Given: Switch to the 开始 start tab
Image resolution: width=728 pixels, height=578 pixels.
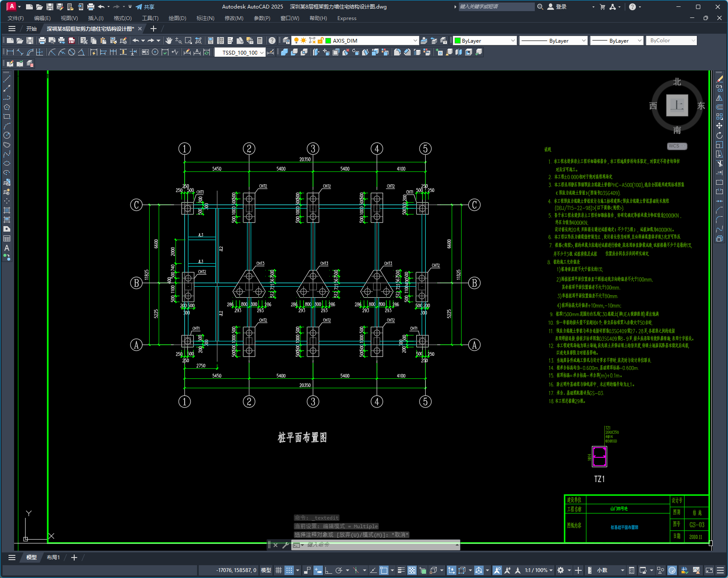Looking at the screenshot, I should coord(32,29).
